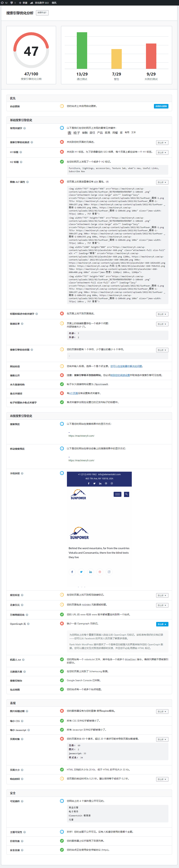Click the 启用自动更新 button

pyautogui.click(x=161, y=106)
